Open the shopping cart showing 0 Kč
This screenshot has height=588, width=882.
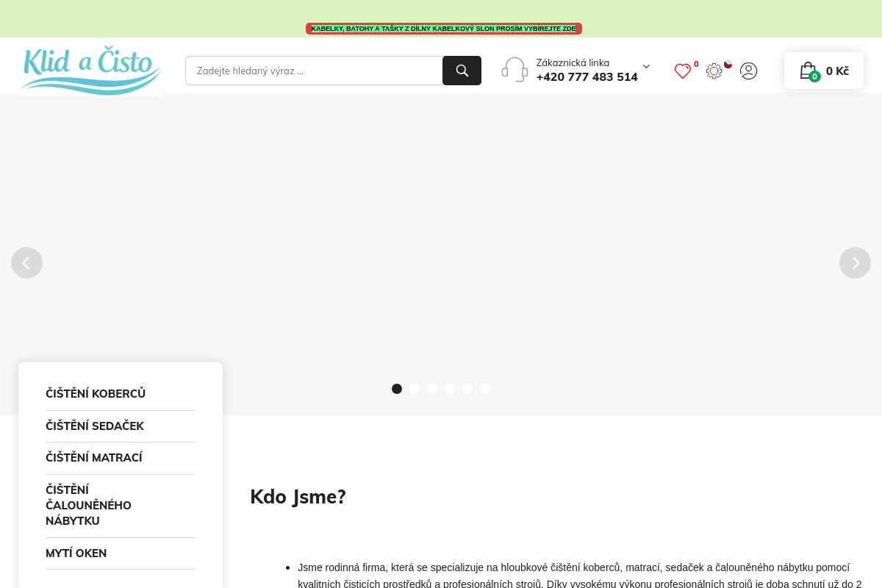tap(823, 71)
